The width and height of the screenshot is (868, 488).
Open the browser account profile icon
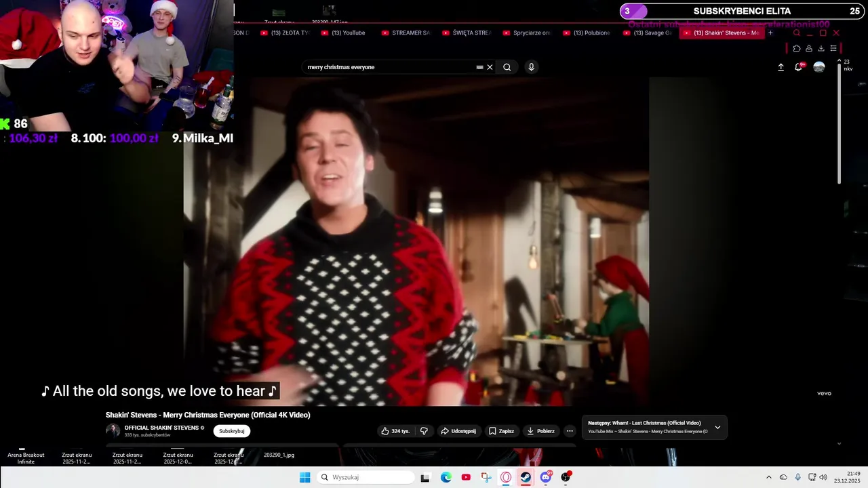pyautogui.click(x=809, y=48)
